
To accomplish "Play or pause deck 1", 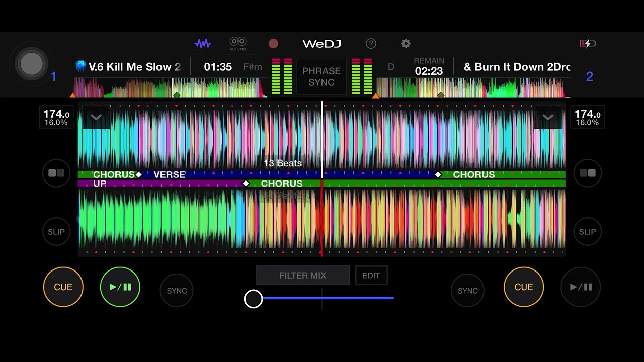I will point(120,287).
